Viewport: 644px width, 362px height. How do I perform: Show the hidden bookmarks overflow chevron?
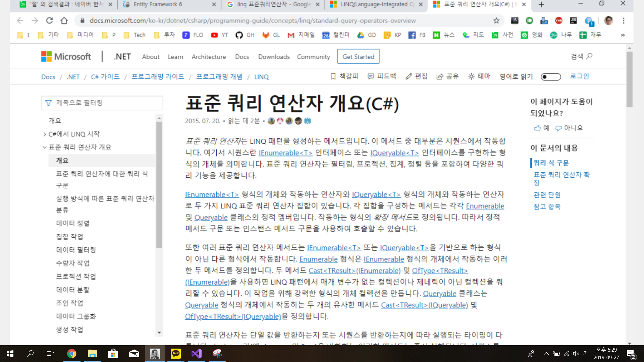coord(623,35)
